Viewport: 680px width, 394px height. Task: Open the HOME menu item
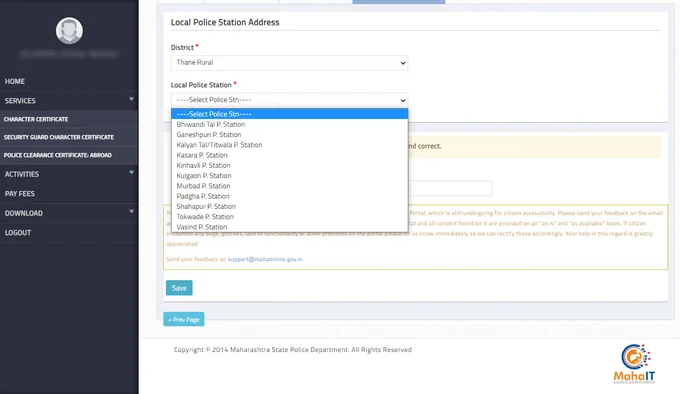tap(69, 81)
